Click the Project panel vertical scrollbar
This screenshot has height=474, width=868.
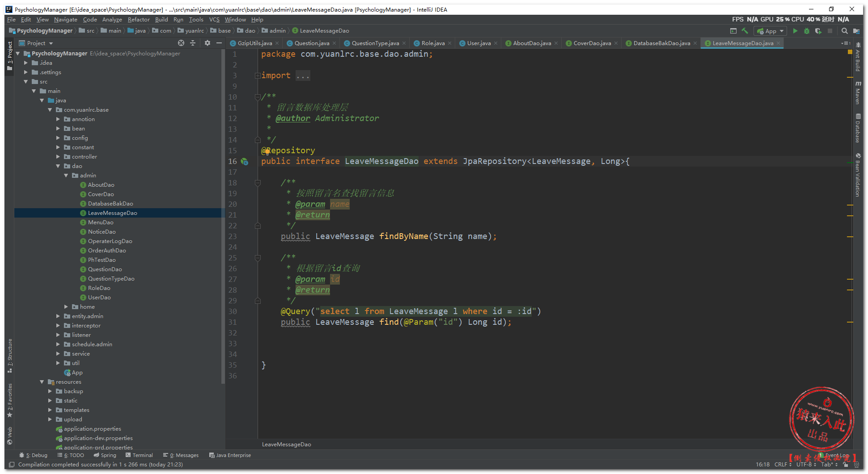click(223, 216)
